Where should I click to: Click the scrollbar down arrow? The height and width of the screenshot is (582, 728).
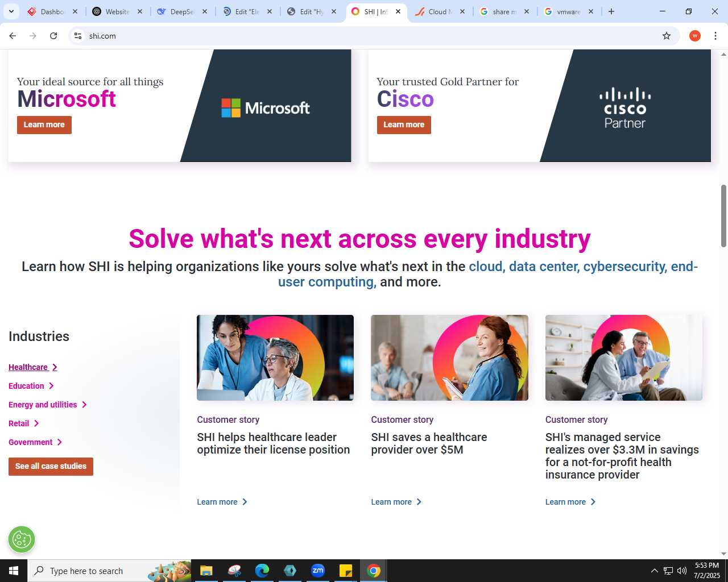723,554
